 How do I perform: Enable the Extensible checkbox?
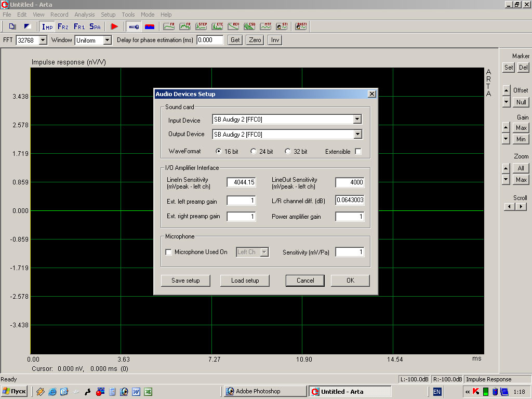[x=358, y=152]
